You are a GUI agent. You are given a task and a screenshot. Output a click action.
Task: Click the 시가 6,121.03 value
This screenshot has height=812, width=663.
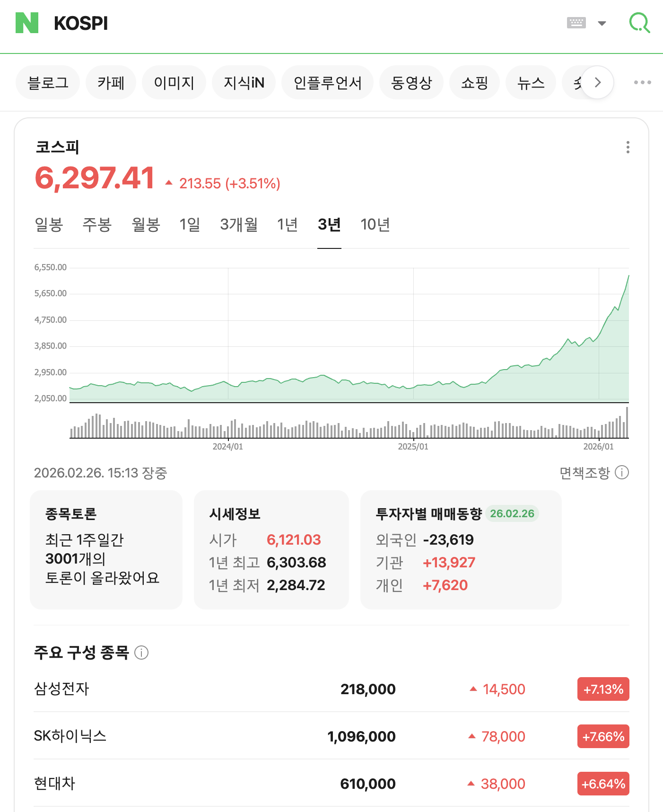(294, 540)
